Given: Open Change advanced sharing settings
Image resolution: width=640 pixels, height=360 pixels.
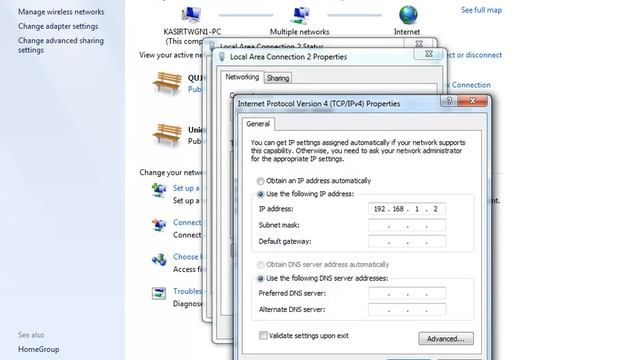Looking at the screenshot, I should (61, 45).
